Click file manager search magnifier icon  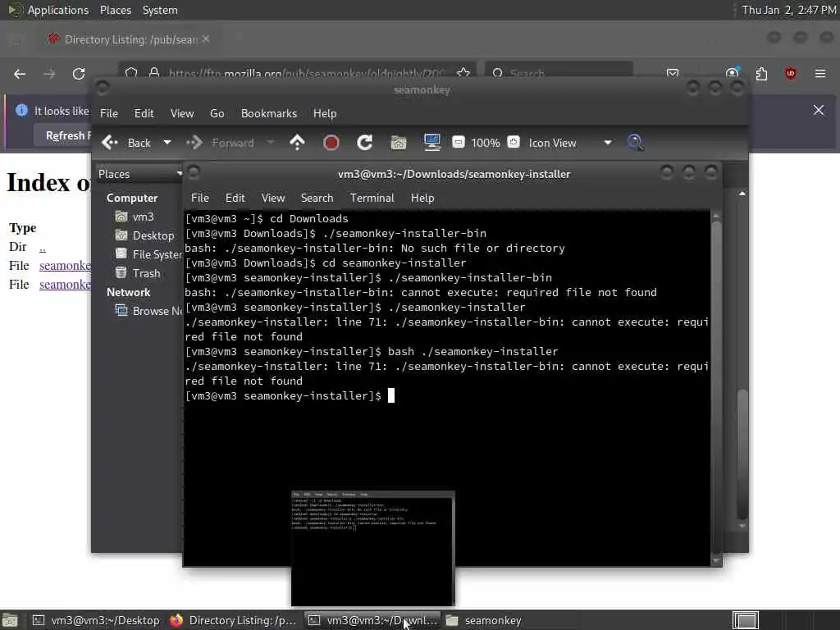pos(635,143)
